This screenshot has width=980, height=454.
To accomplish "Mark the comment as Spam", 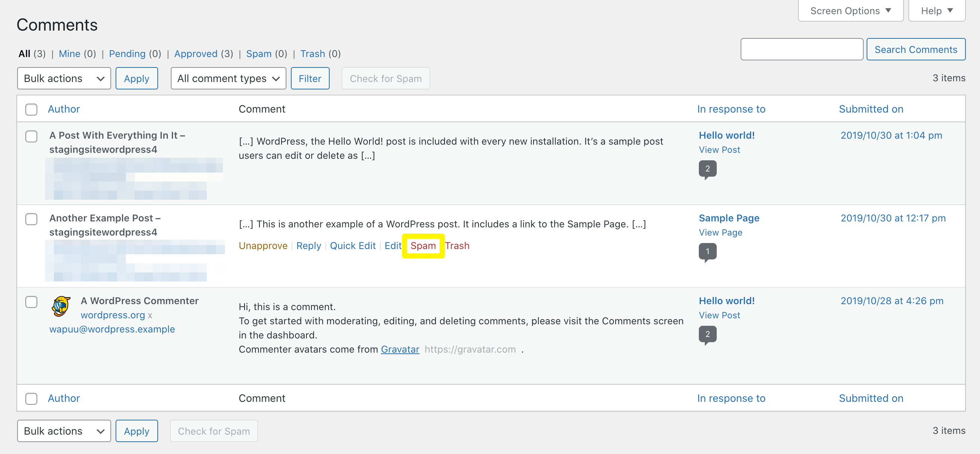I will [423, 246].
